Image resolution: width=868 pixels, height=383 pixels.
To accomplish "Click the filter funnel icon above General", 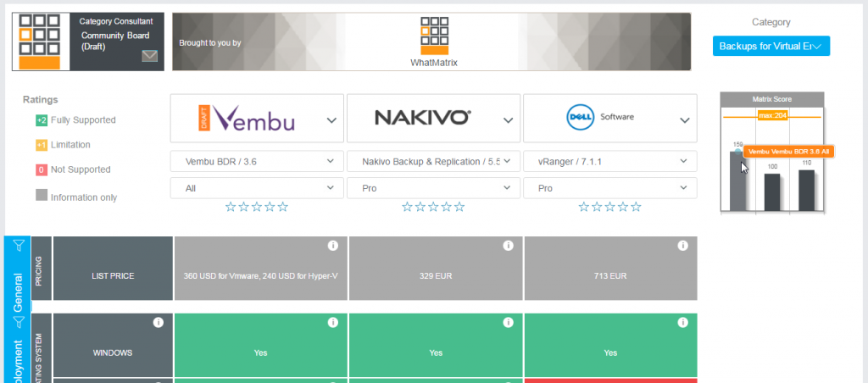I will pos(19,245).
